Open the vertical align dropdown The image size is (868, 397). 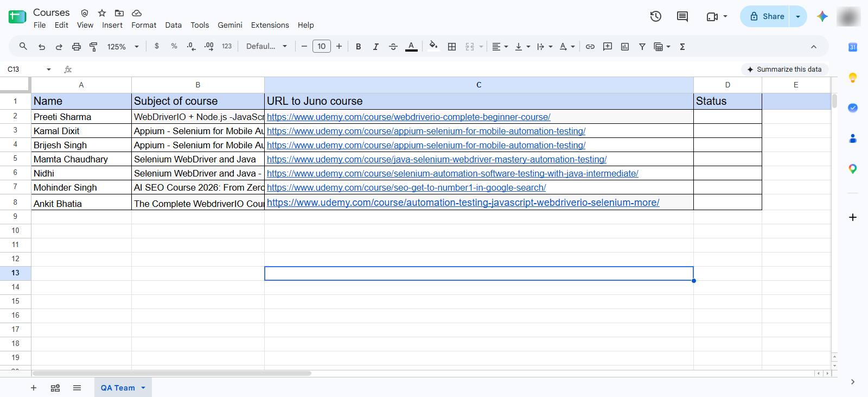522,47
